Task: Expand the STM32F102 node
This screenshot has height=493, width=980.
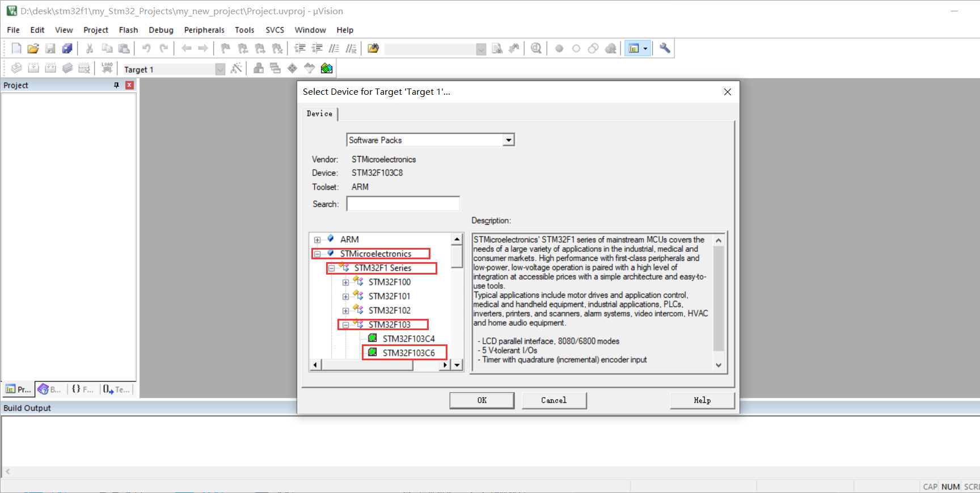Action: [x=346, y=311]
